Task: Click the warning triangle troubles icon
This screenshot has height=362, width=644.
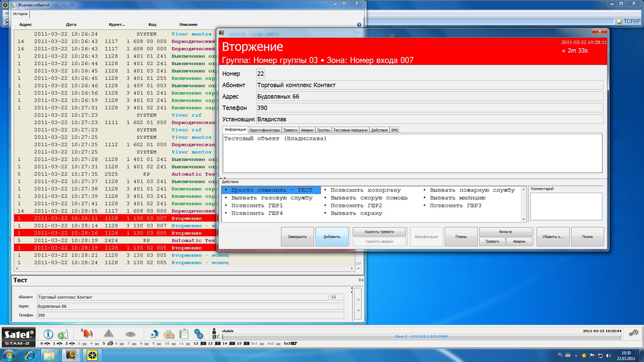Action: click(109, 333)
